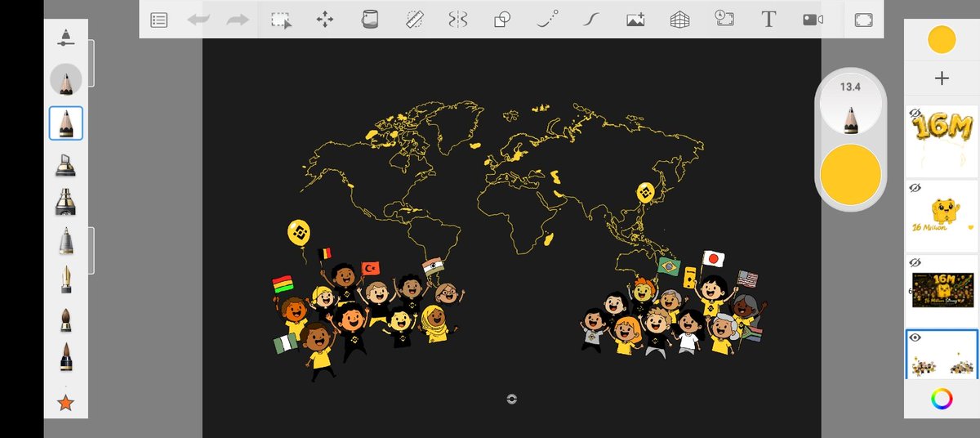Viewport: 980px width, 438px height.
Task: Open the color wheel editor
Action: tap(942, 399)
